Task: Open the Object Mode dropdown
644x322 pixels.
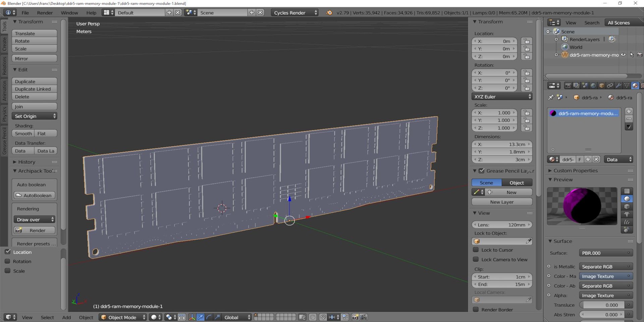Action: [123, 317]
